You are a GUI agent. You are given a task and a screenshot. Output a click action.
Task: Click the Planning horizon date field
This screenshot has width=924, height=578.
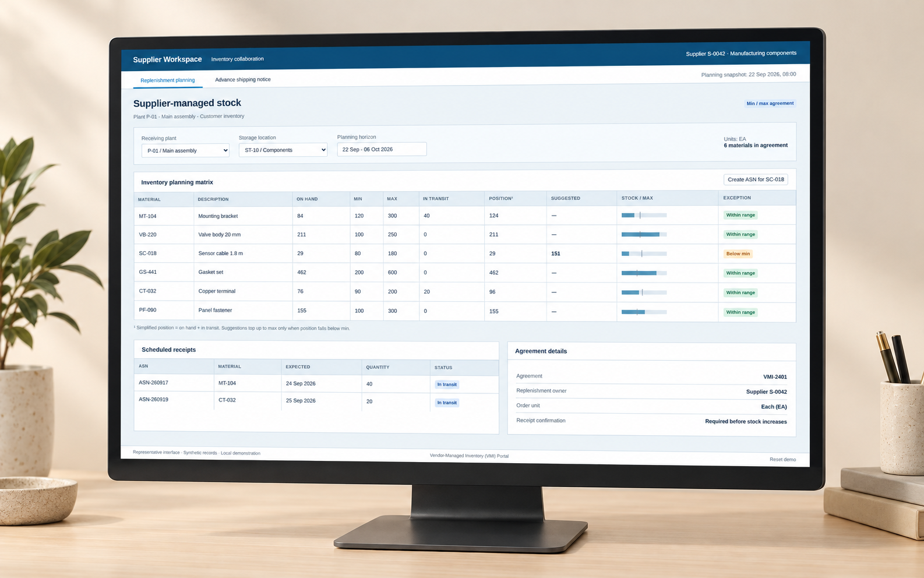382,149
